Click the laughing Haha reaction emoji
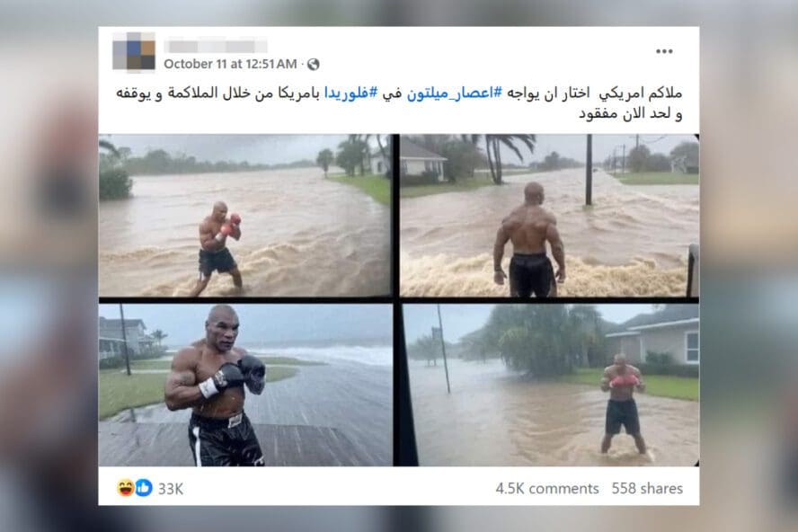Screen dimensions: 798x532 pyautogui.click(x=125, y=488)
